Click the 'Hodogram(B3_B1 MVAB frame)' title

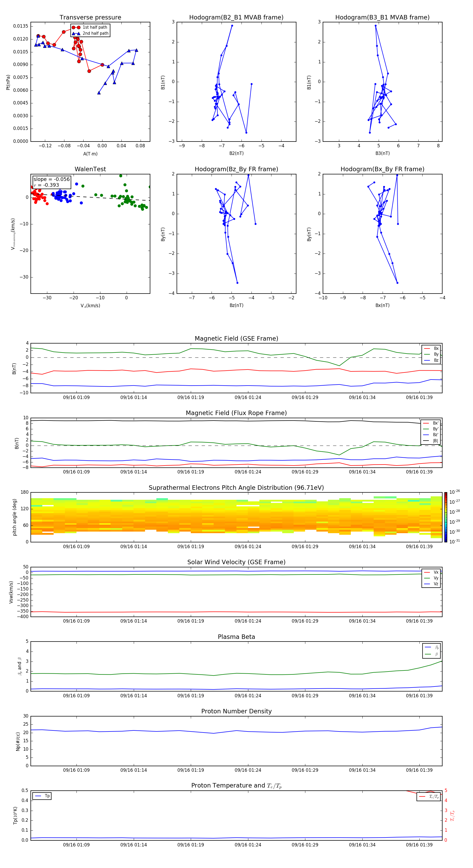382,18
